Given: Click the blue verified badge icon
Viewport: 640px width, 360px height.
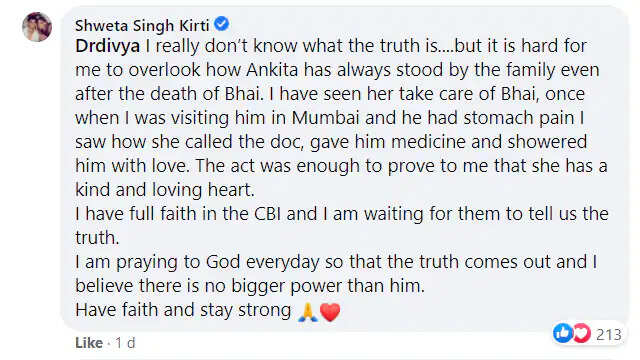Looking at the screenshot, I should (221, 24).
